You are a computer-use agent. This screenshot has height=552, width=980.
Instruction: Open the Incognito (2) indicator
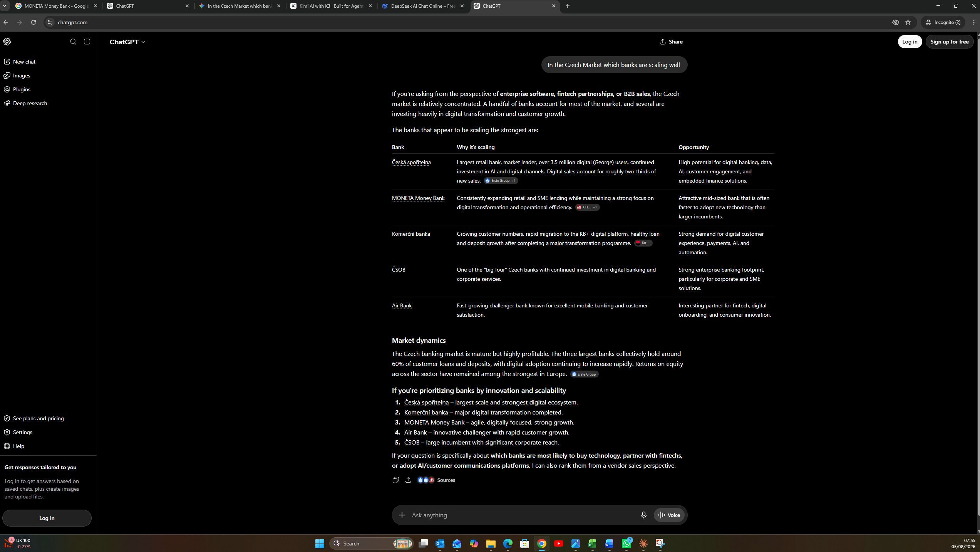943,22
